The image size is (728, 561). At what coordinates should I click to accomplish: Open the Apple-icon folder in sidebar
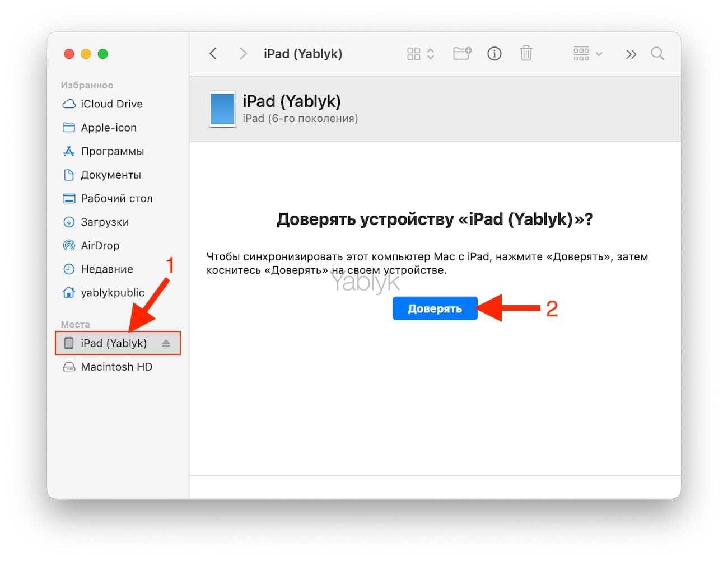108,128
